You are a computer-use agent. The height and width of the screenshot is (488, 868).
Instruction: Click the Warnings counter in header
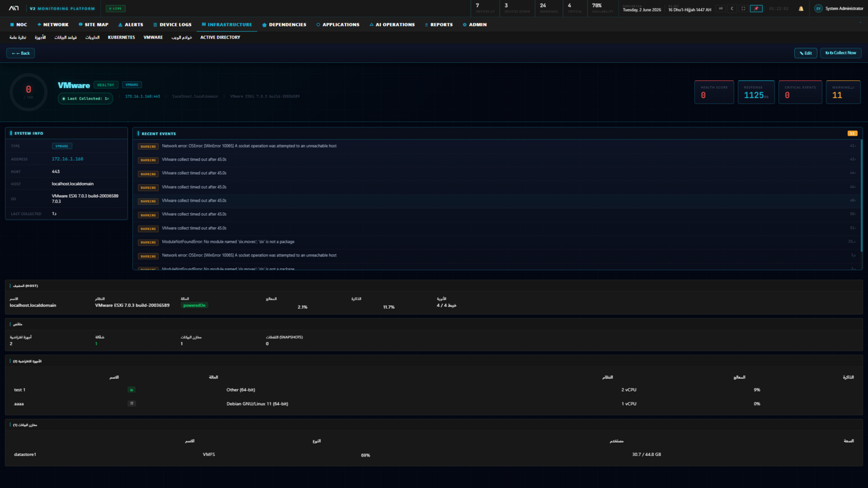click(548, 8)
